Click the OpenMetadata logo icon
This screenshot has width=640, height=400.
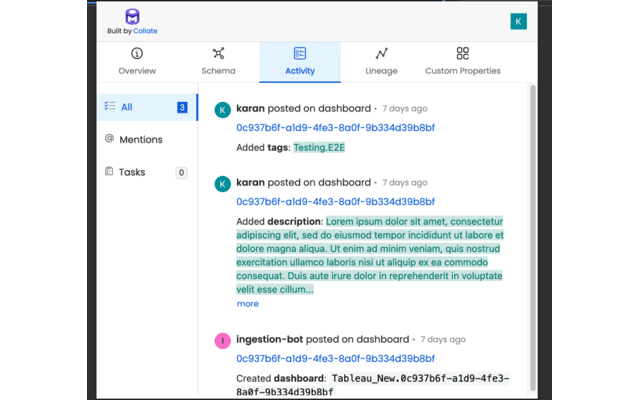click(x=132, y=17)
